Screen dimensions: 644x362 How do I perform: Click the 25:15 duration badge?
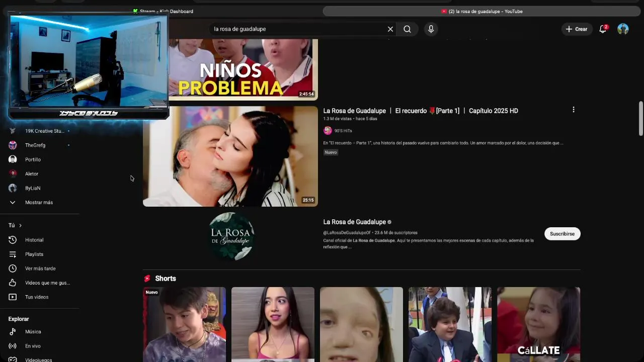pyautogui.click(x=308, y=200)
